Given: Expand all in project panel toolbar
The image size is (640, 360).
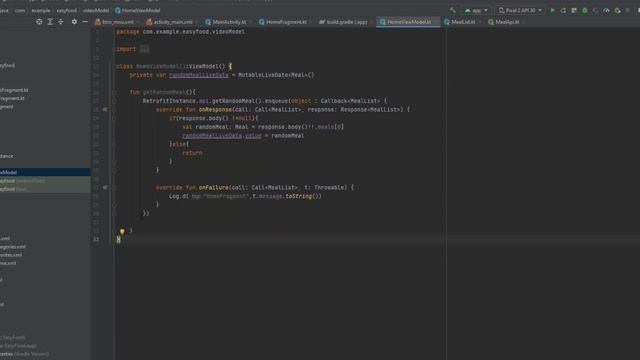Looking at the screenshot, I should pyautogui.click(x=50, y=22).
